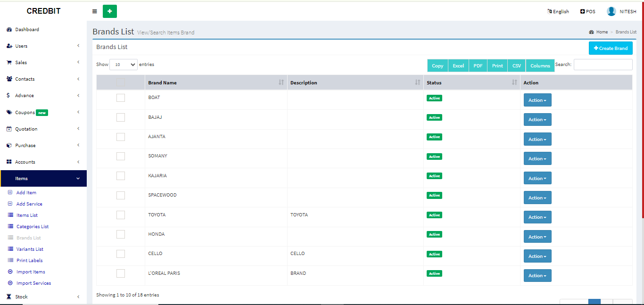
Task: Click the NITESH user avatar
Action: tap(611, 11)
